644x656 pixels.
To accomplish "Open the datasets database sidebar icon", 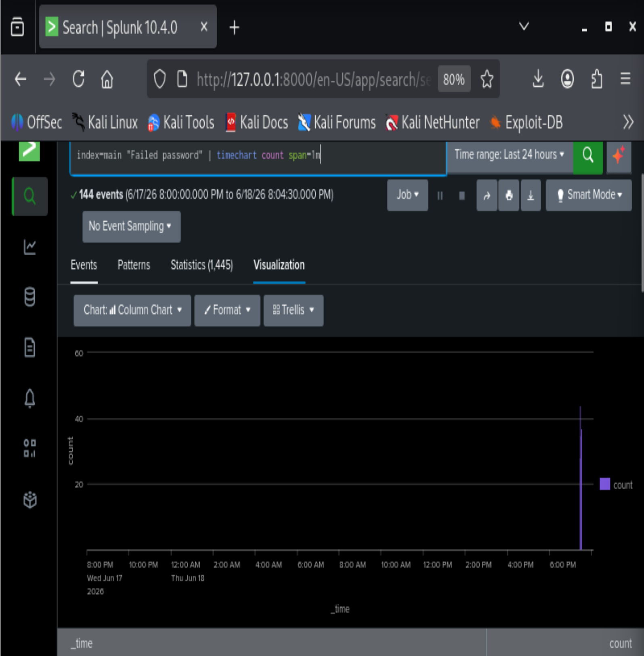I will click(30, 297).
